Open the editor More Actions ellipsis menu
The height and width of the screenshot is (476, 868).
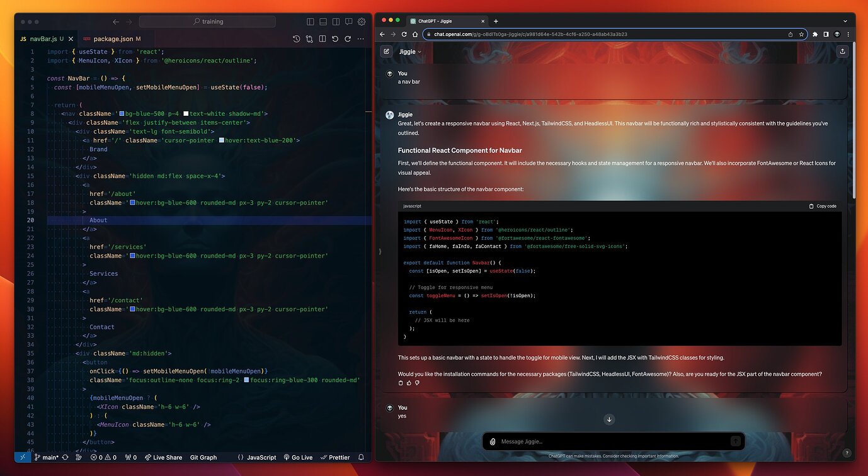[x=361, y=38]
